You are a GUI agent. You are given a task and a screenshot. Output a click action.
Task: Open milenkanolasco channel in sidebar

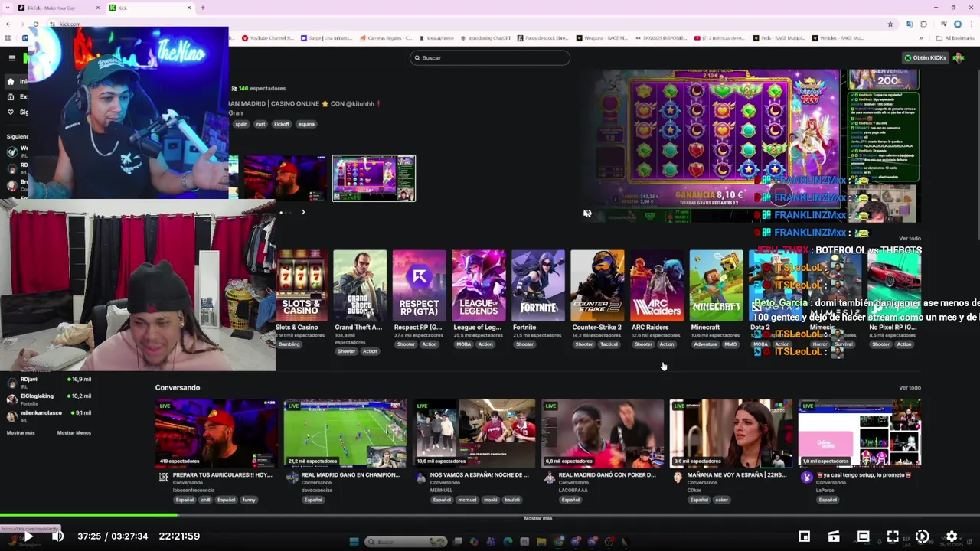[50, 416]
